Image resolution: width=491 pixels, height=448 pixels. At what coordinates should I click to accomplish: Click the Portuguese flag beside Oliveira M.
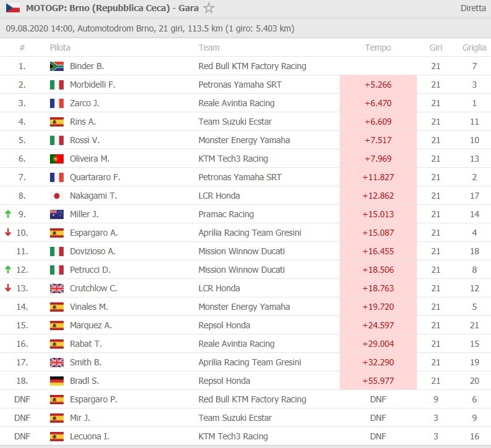[57, 159]
